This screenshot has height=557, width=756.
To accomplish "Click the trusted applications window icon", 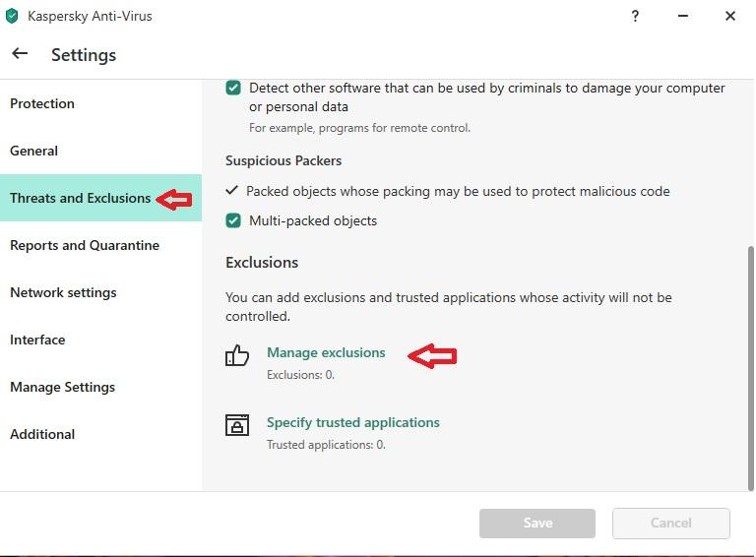I will (237, 425).
